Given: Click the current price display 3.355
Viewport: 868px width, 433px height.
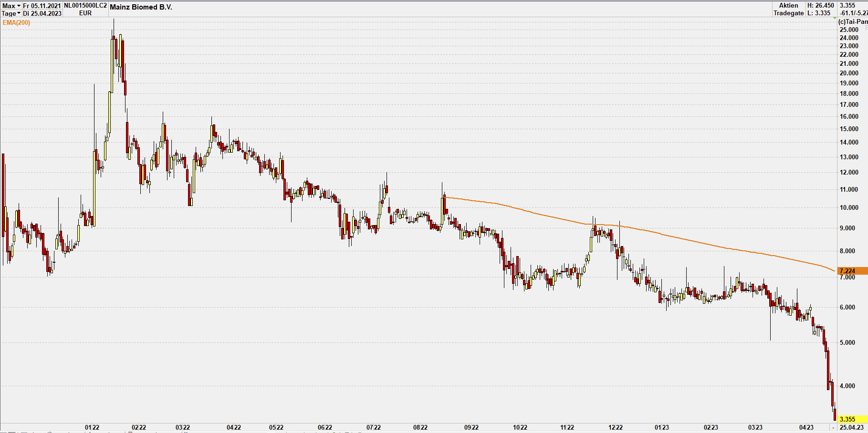Looking at the screenshot, I should [847, 5].
